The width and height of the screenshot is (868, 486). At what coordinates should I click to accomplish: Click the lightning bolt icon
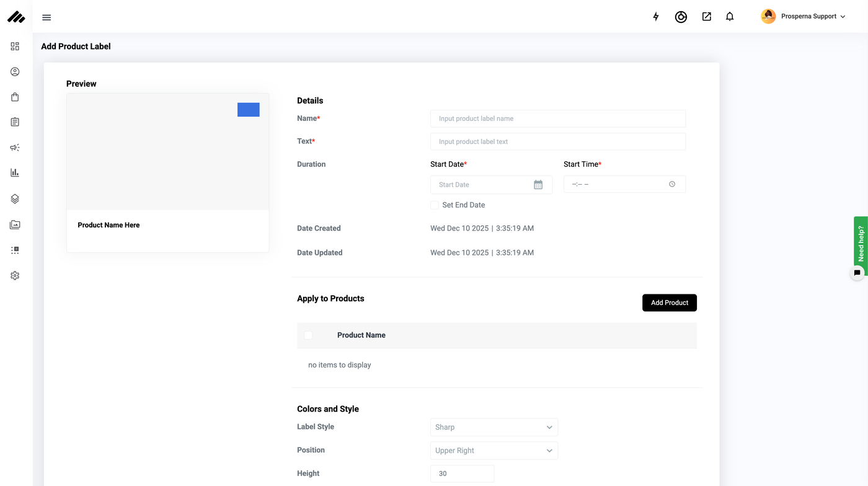(656, 17)
